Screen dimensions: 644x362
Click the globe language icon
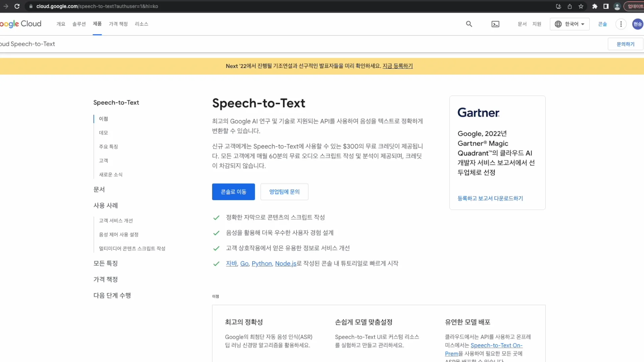point(558,24)
